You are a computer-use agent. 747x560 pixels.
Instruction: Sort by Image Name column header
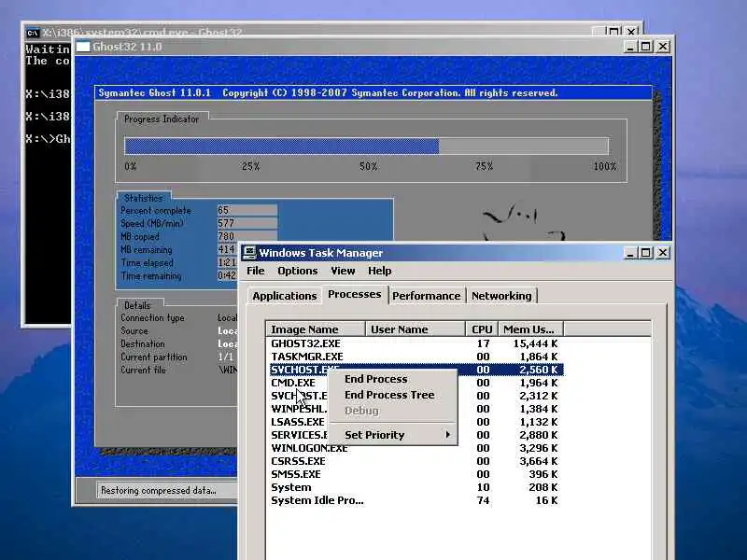[316, 329]
